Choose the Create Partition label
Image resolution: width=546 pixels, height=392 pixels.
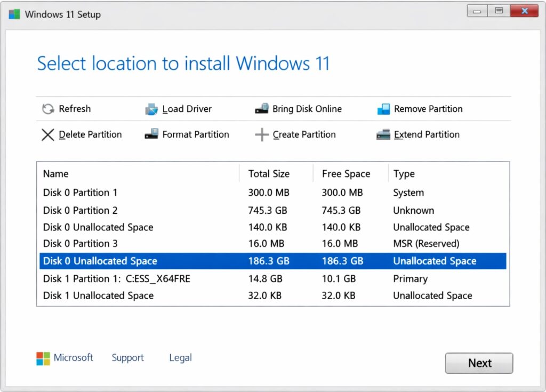(304, 134)
